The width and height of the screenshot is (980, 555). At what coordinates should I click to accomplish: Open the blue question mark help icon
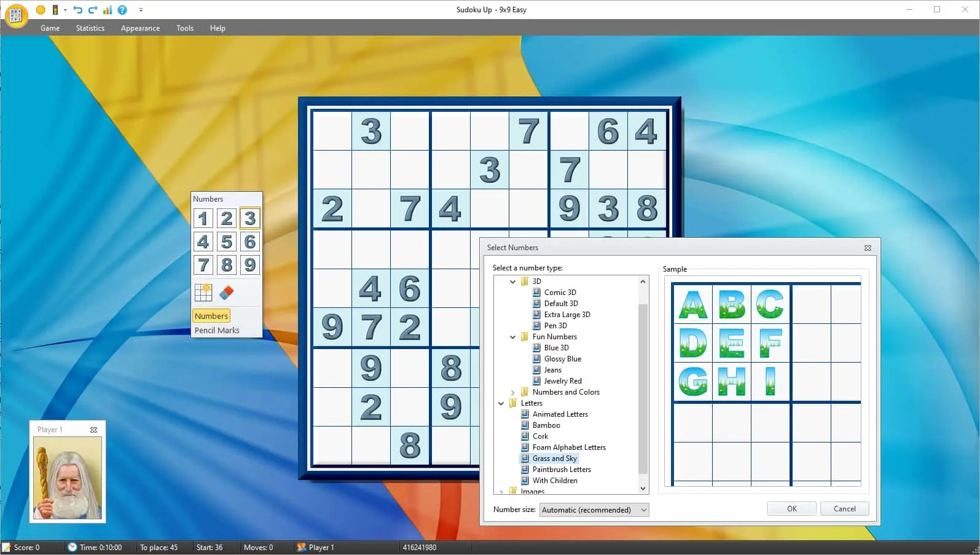pos(122,10)
